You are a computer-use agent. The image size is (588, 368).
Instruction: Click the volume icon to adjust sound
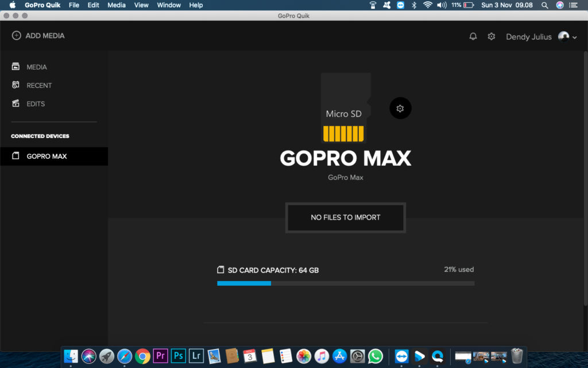click(441, 5)
